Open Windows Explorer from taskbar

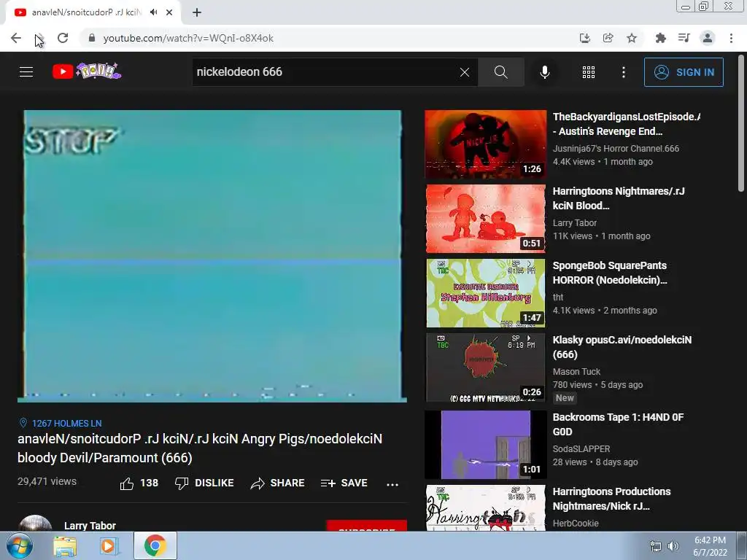65,546
